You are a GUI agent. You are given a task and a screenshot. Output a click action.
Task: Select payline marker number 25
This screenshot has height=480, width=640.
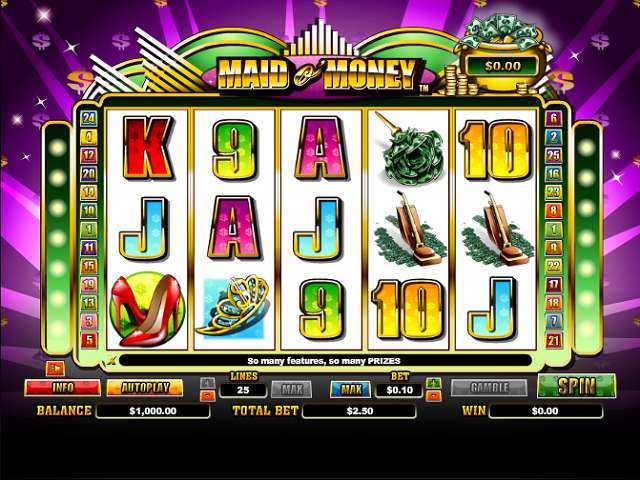(553, 155)
